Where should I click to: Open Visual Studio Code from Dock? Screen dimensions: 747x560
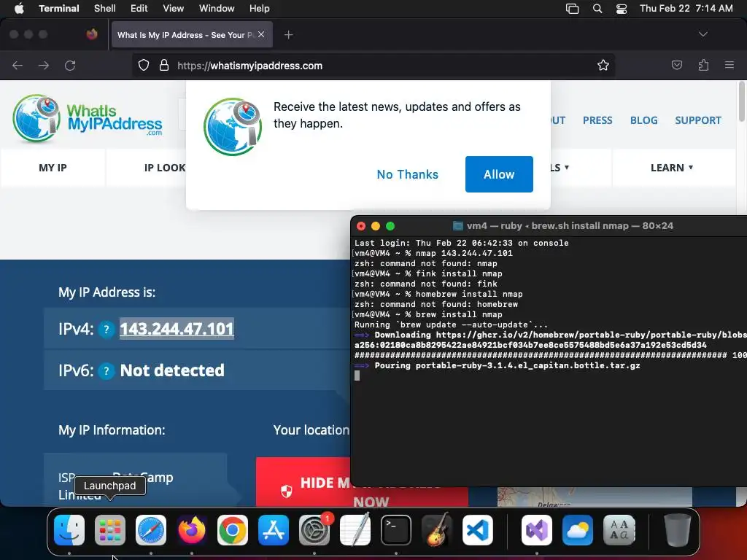click(x=477, y=530)
